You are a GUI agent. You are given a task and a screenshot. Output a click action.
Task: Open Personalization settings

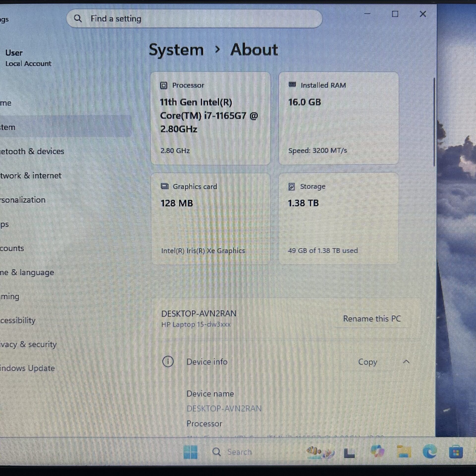click(23, 200)
